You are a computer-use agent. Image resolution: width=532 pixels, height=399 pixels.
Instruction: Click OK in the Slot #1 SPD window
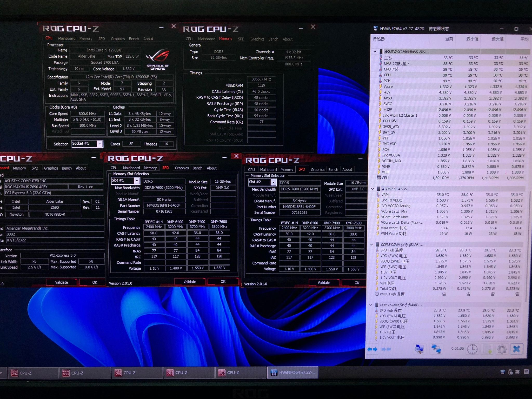(223, 282)
